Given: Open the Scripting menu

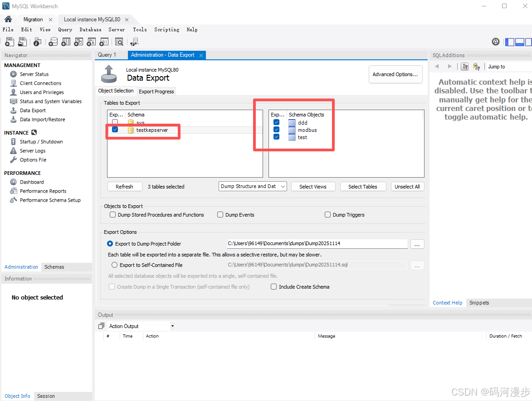Looking at the screenshot, I should point(166,29).
